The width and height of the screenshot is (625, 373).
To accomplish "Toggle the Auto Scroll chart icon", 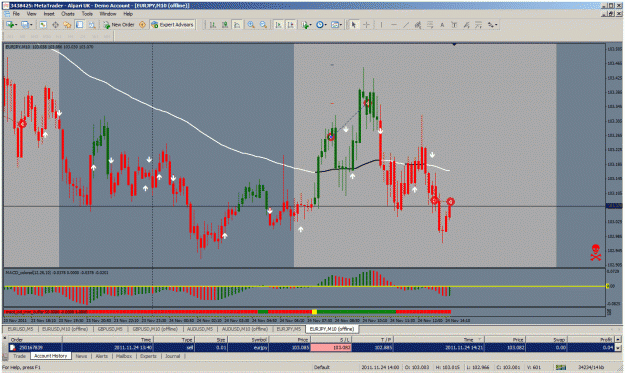I will [x=279, y=25].
